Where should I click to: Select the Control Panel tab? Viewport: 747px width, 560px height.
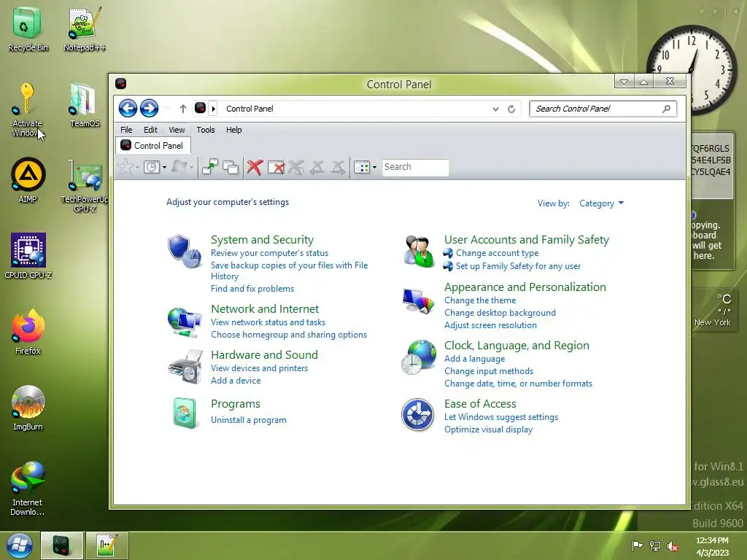153,145
